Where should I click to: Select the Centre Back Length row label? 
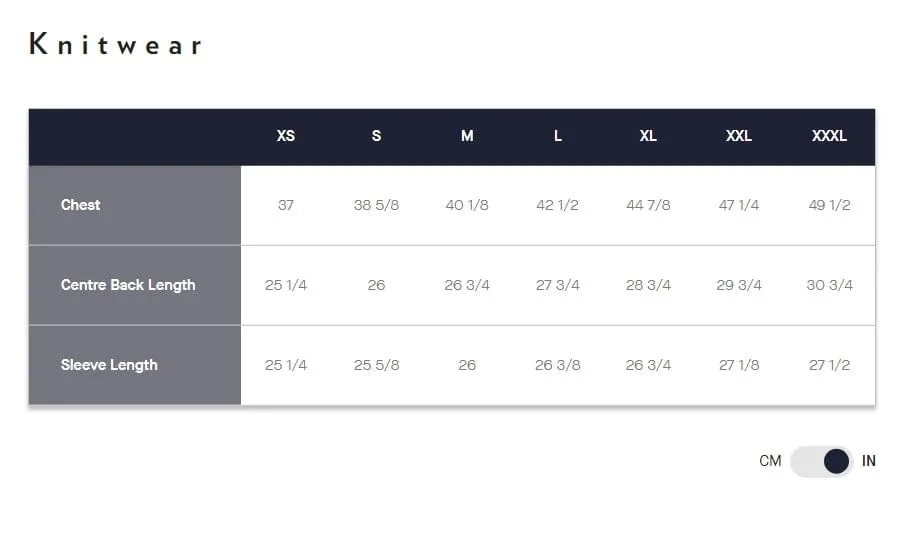(x=128, y=285)
